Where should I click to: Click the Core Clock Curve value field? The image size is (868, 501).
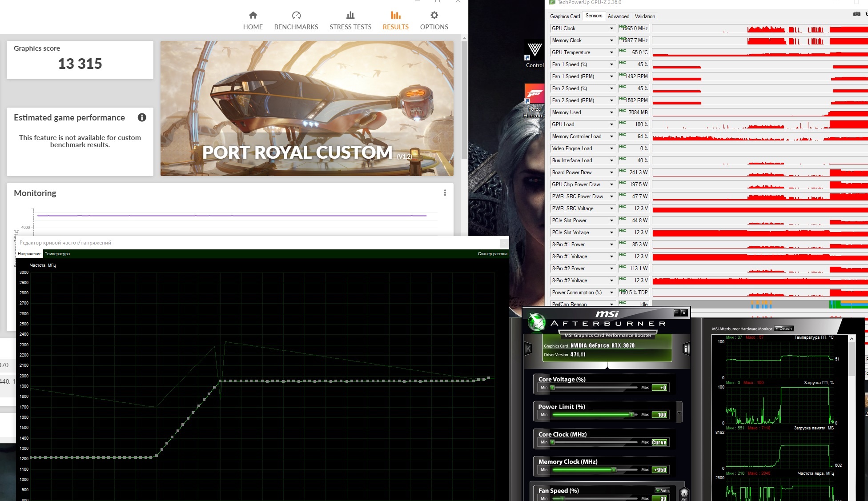(x=659, y=442)
